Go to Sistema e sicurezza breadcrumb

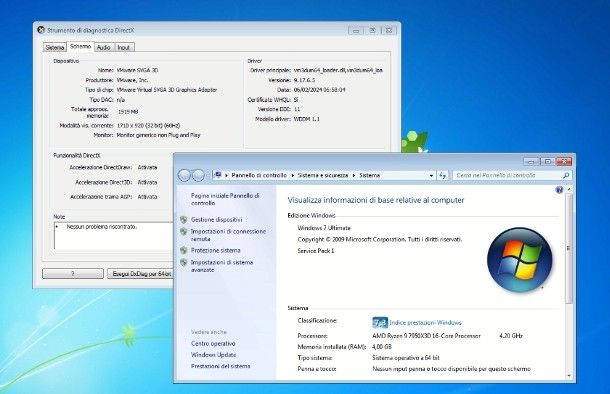323,175
